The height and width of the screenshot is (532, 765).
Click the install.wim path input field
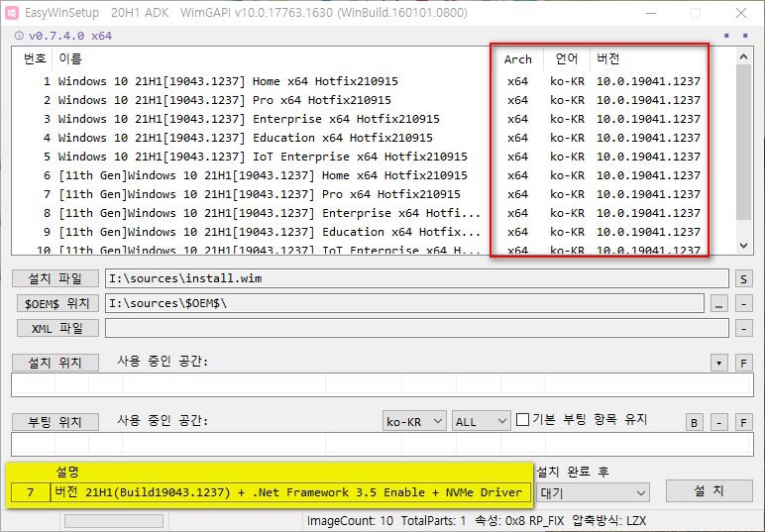click(x=416, y=278)
